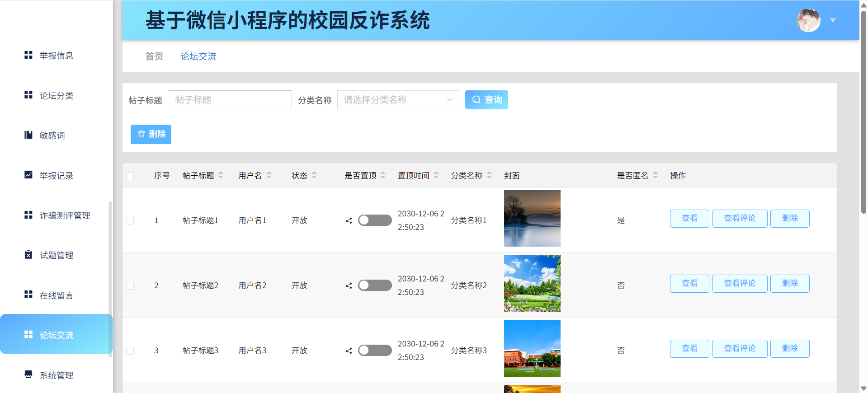
Task: Click share icon in row 帖子标题2
Action: pyautogui.click(x=349, y=286)
